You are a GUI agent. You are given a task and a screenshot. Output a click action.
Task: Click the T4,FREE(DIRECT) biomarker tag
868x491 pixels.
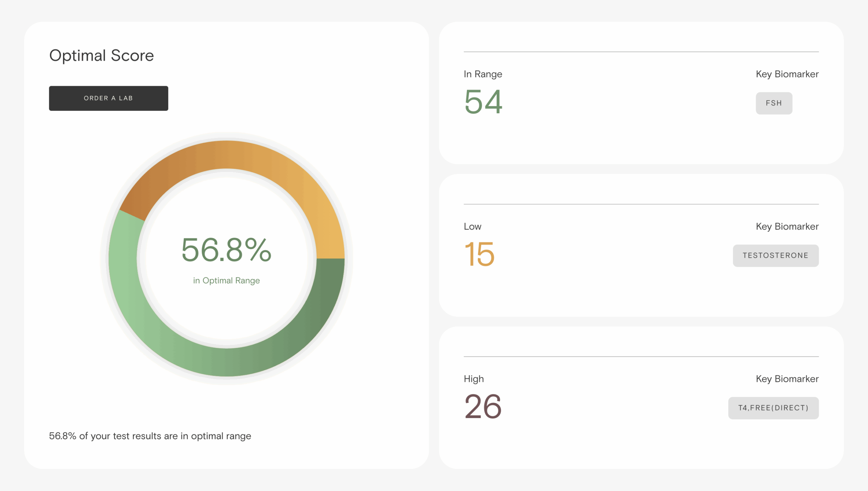(x=773, y=408)
